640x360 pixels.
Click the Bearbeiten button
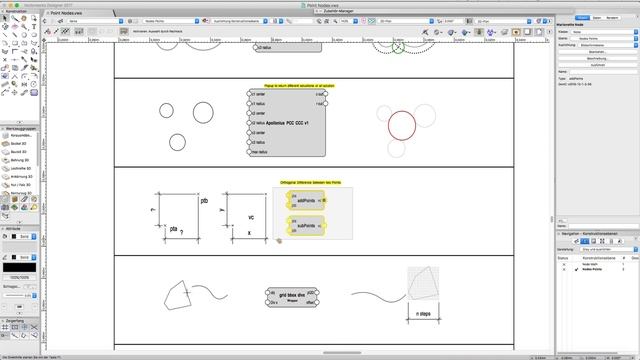pyautogui.click(x=598, y=52)
